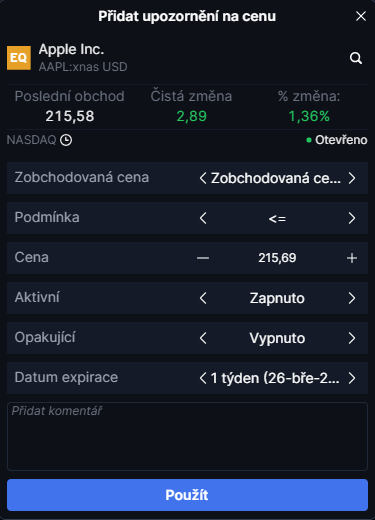Select previous Podmínka condition with left arrow
Image resolution: width=375 pixels, height=520 pixels.
coord(203,218)
